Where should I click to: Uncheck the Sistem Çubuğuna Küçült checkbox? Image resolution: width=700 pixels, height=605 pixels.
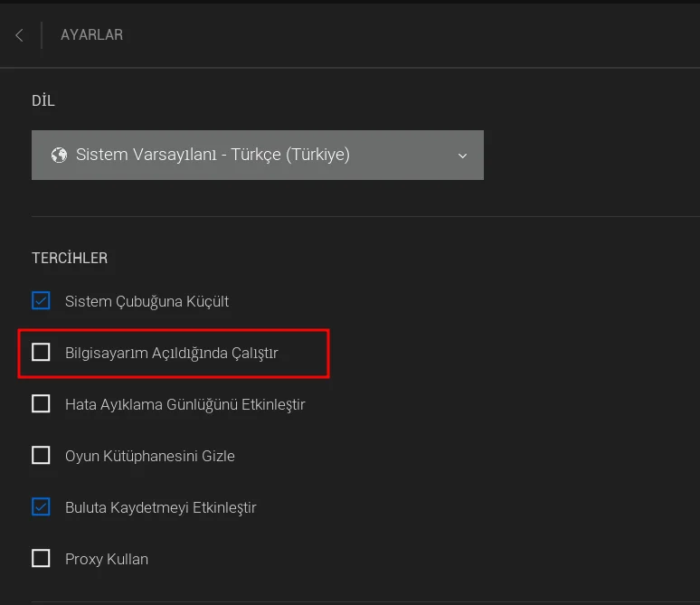[x=41, y=300]
